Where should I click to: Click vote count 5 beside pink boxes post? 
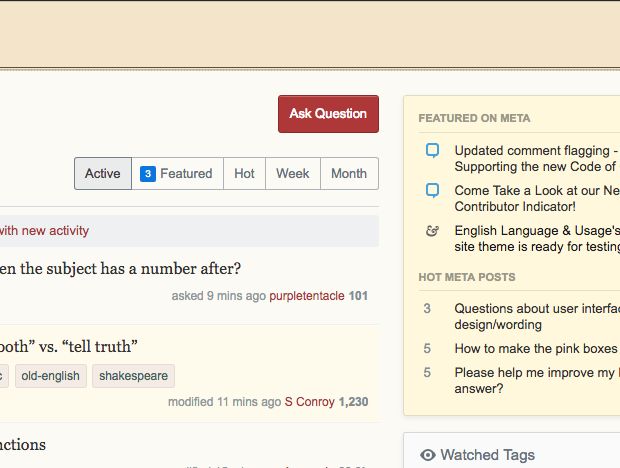(427, 349)
